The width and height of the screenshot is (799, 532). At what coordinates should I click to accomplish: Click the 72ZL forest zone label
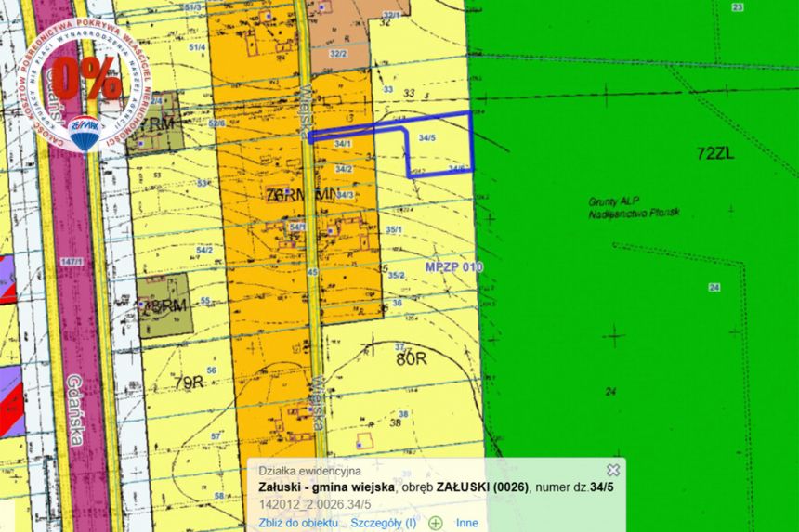[x=714, y=153]
